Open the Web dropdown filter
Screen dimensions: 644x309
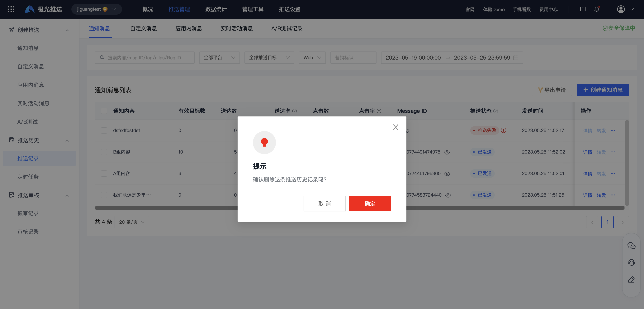pos(312,58)
